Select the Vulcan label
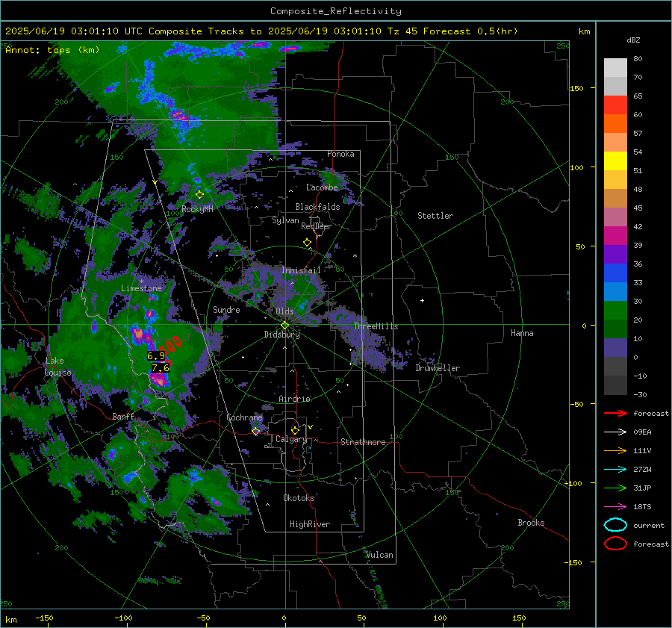 point(380,555)
